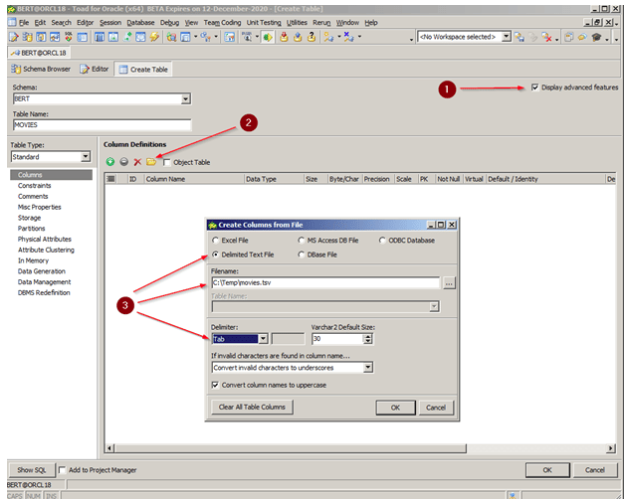The height and width of the screenshot is (504, 625).
Task: Add a column with green plus icon
Action: [110, 162]
